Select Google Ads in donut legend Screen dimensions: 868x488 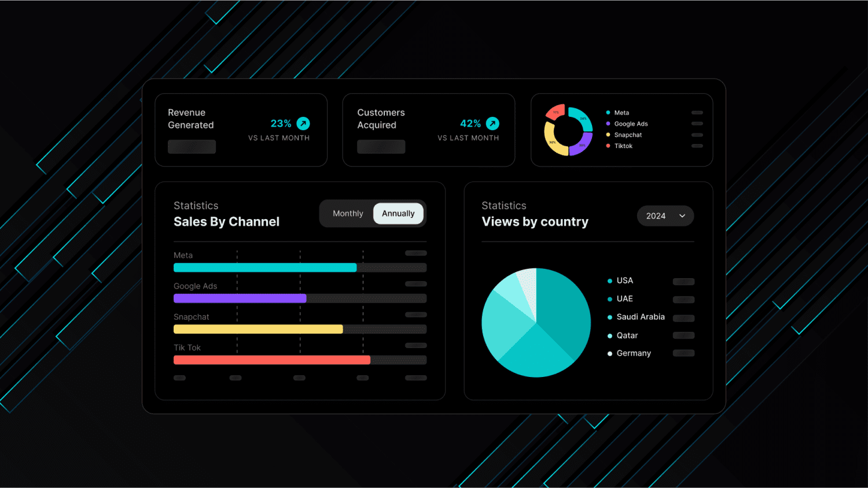tap(631, 124)
